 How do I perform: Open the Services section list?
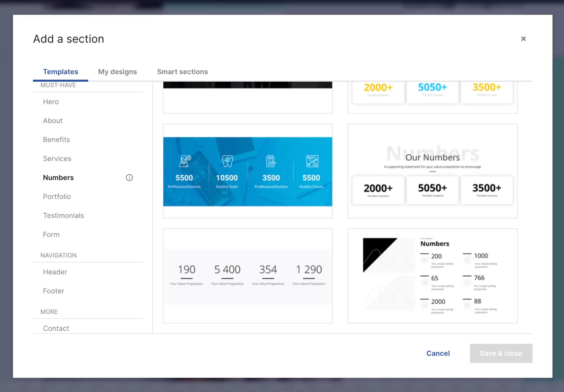[x=57, y=158]
